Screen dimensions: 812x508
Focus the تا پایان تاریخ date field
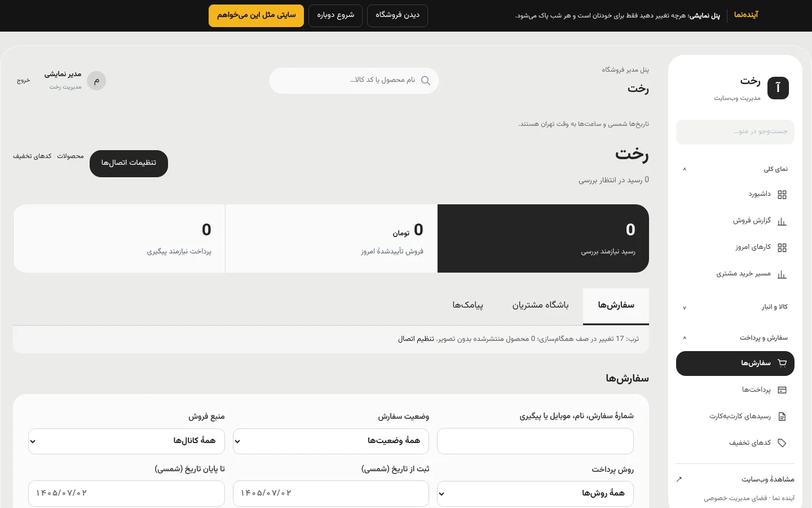126,493
